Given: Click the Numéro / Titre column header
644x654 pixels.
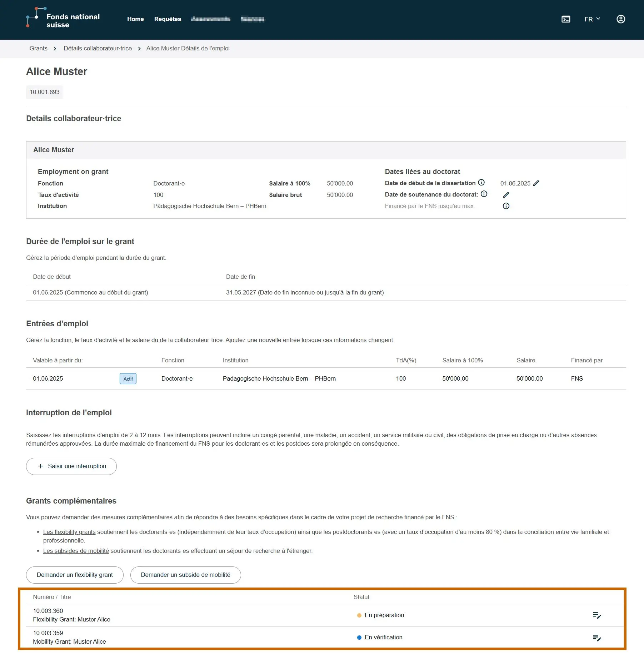Looking at the screenshot, I should tap(52, 597).
